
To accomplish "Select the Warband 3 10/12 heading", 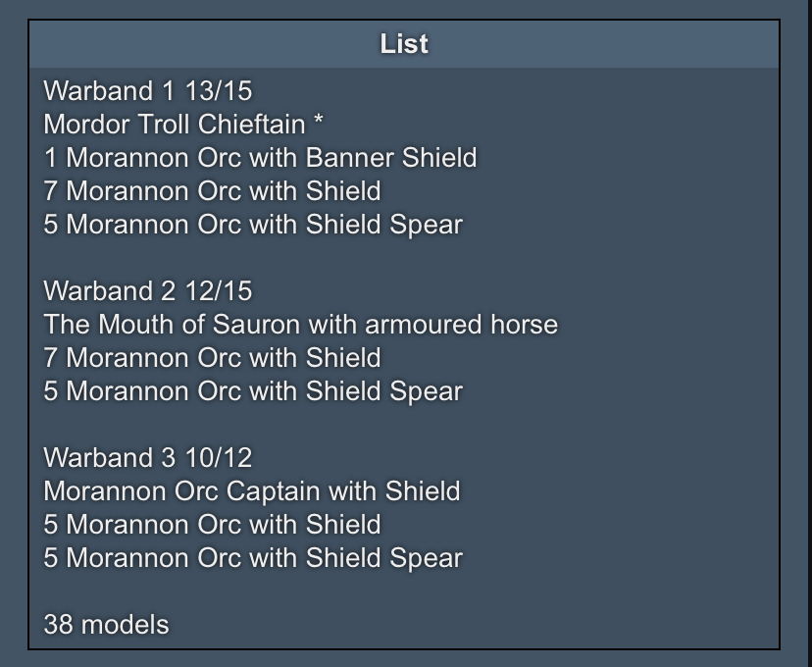I will click(x=148, y=458).
